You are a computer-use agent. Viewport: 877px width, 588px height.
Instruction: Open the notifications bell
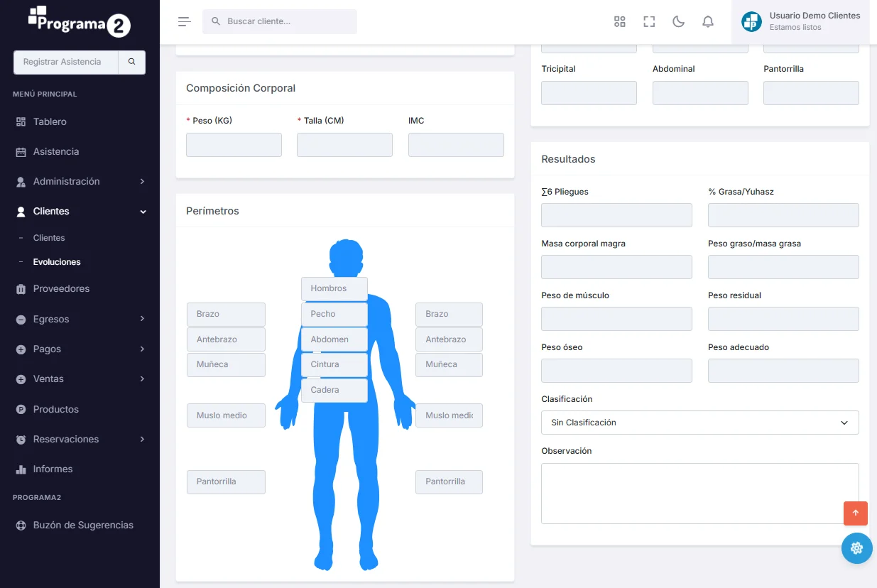click(x=707, y=21)
